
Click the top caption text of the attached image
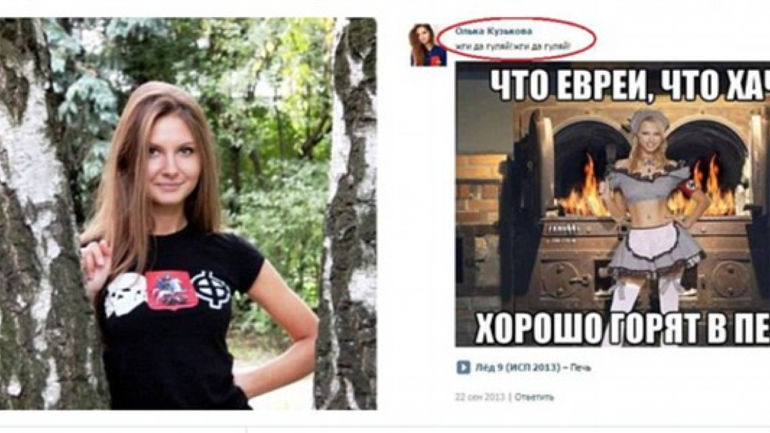[x=630, y=85]
